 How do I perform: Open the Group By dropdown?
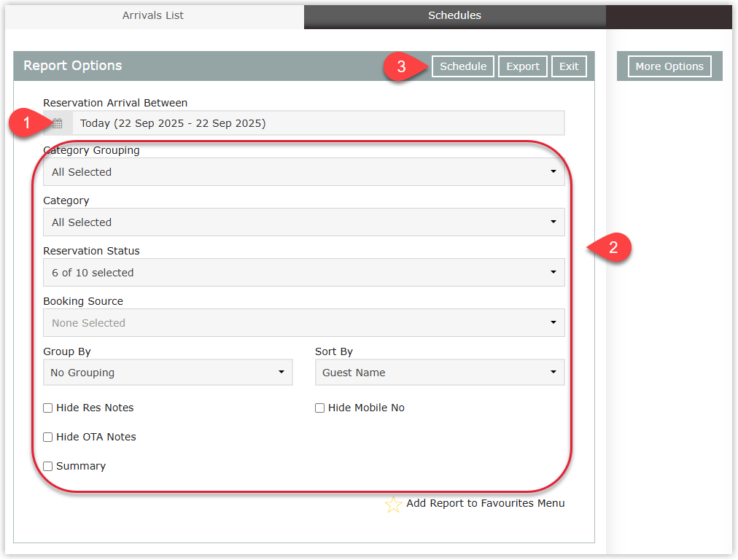(x=168, y=373)
